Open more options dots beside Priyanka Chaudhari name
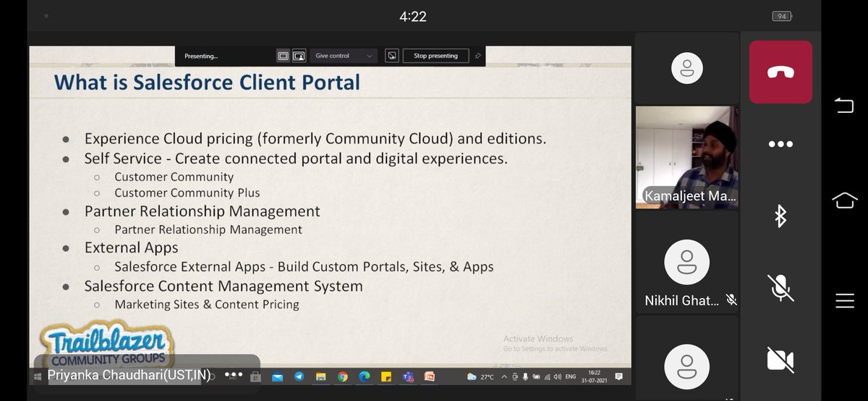 point(235,375)
